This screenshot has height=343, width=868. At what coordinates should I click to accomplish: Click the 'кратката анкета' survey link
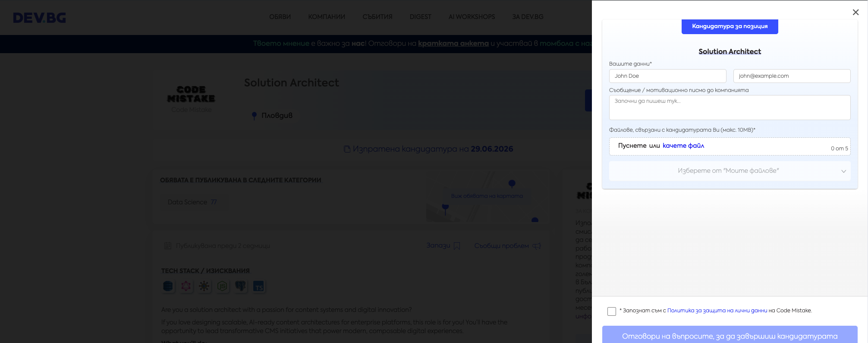[453, 43]
